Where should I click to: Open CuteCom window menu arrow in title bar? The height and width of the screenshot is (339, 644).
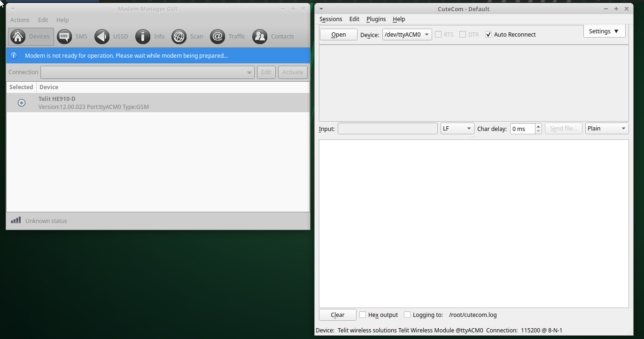pos(321,9)
